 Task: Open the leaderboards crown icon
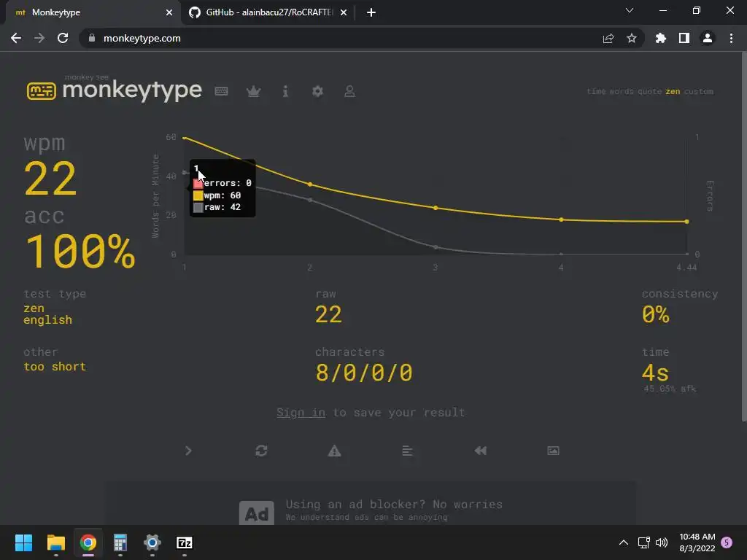click(253, 91)
